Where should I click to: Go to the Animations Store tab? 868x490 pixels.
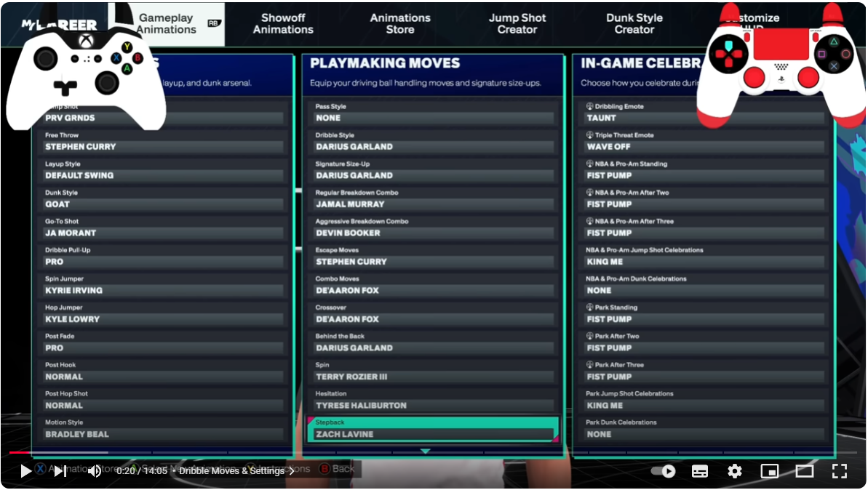[x=399, y=24]
